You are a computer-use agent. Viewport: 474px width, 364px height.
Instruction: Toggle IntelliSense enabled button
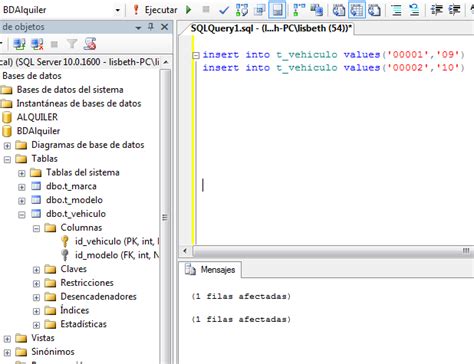point(277,10)
